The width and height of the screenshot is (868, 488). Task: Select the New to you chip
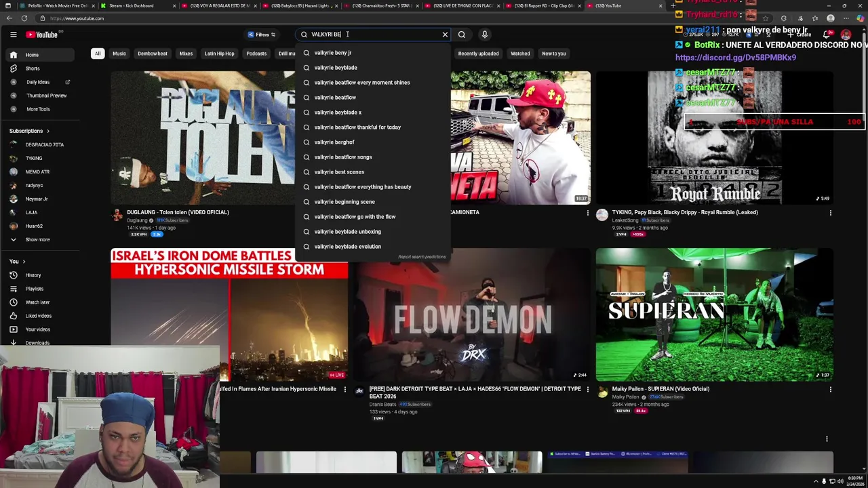(x=554, y=54)
